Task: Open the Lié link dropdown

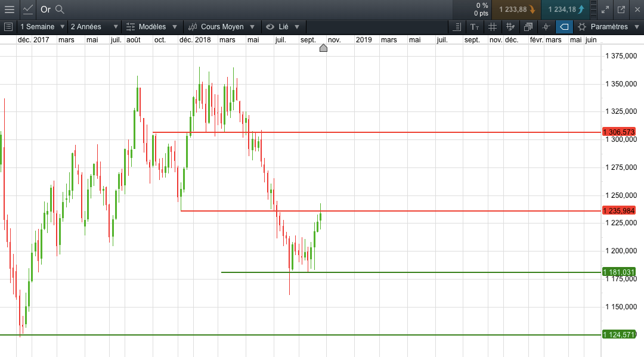Action: pyautogui.click(x=283, y=27)
